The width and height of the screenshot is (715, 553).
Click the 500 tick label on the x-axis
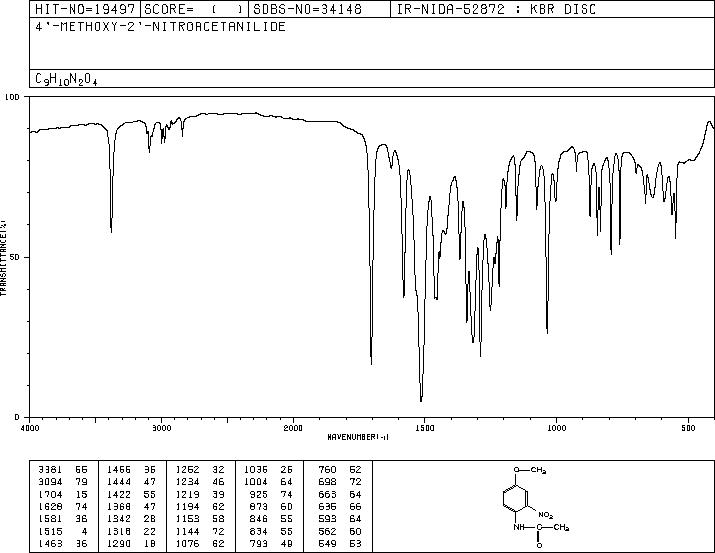click(688, 428)
